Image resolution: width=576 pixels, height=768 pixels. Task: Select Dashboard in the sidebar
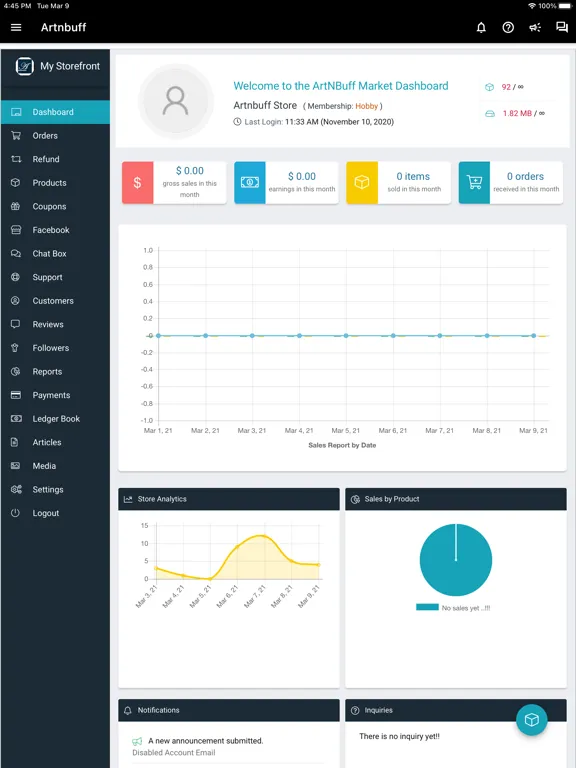click(x=55, y=112)
